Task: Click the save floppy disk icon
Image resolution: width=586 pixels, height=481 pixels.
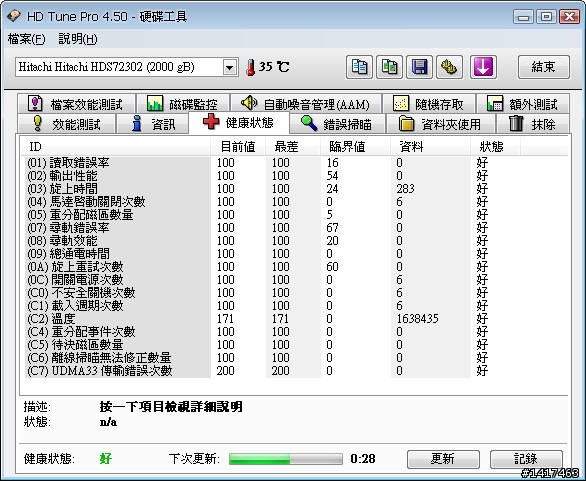Action: (x=419, y=67)
